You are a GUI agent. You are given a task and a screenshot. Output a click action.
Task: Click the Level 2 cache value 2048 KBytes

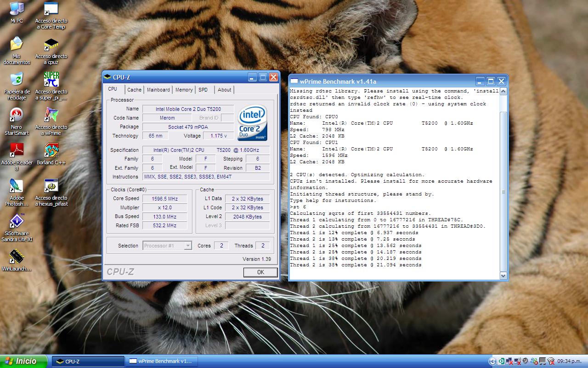tap(247, 217)
